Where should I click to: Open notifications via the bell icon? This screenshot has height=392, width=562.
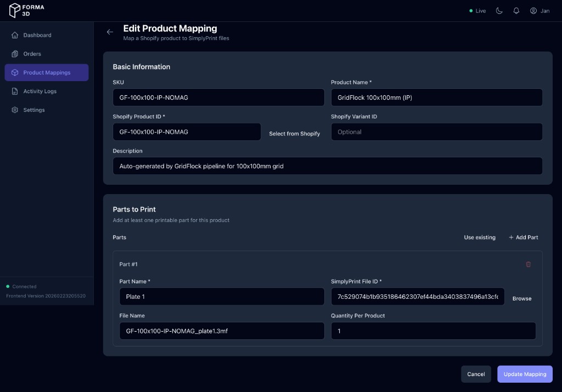point(515,10)
